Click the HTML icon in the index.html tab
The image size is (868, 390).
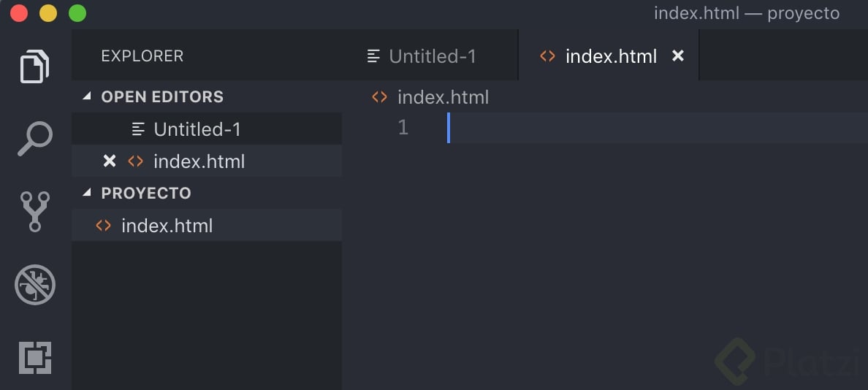point(547,56)
